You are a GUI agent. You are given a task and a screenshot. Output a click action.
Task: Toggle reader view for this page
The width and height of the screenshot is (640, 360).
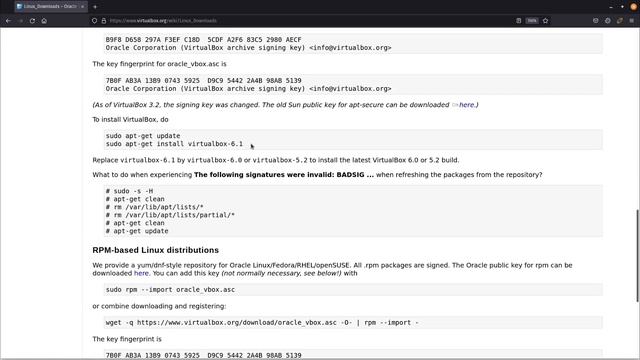(x=518, y=20)
